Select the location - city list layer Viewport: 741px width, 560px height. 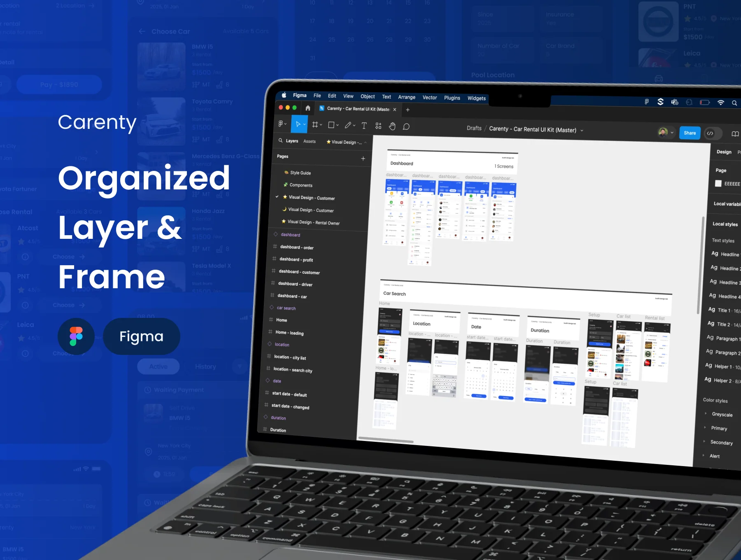pyautogui.click(x=290, y=357)
